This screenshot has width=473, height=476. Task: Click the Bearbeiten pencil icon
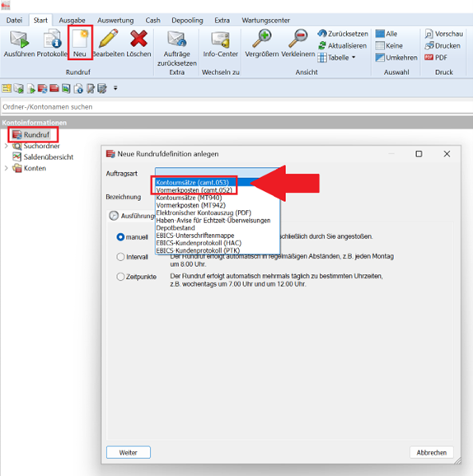[x=109, y=38]
